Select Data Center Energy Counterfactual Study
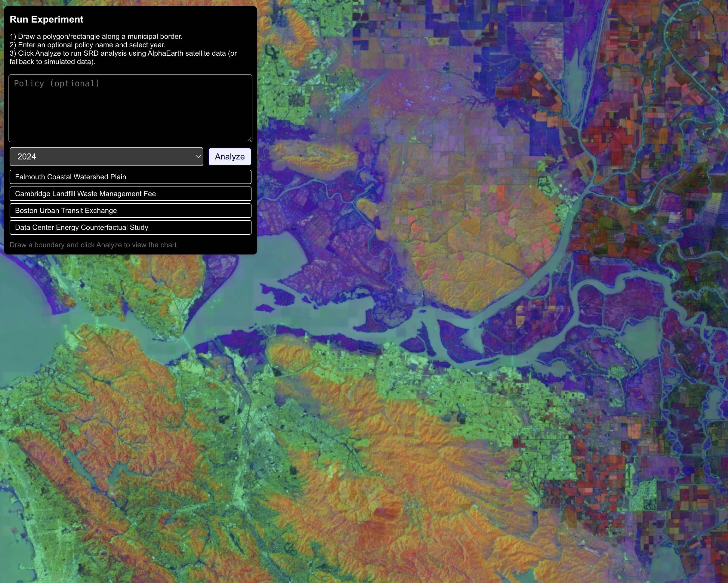Image resolution: width=728 pixels, height=583 pixels. click(130, 227)
